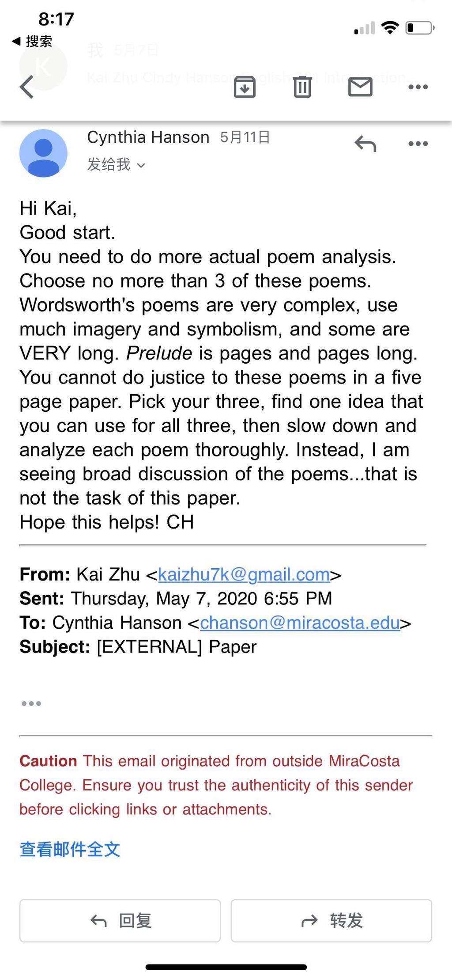Return to search via ◀ 搜索

tap(32, 41)
